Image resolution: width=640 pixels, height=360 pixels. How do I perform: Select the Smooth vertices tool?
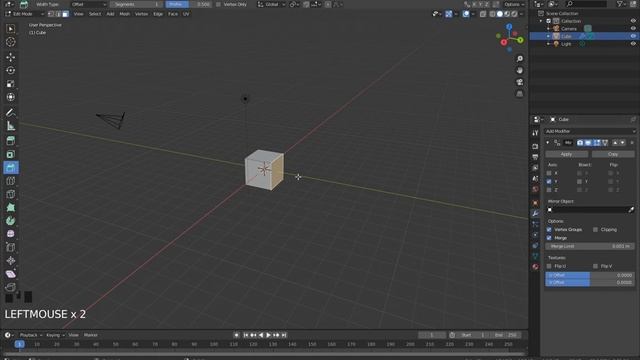click(11, 234)
